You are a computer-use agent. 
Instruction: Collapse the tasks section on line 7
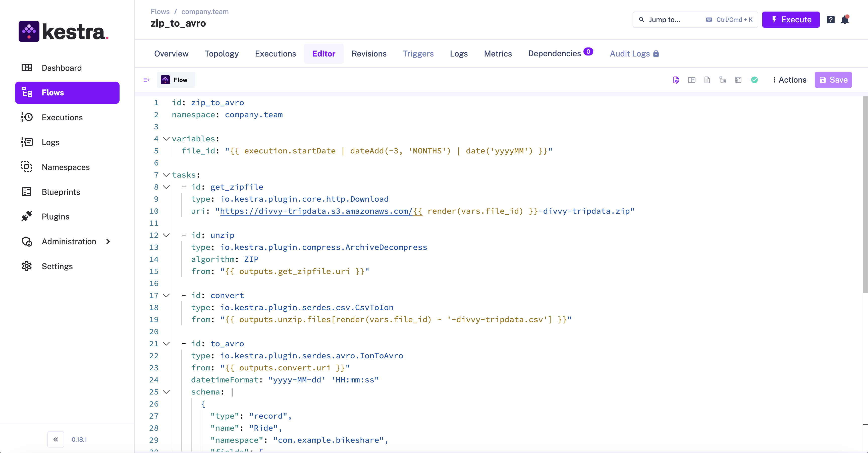166,175
